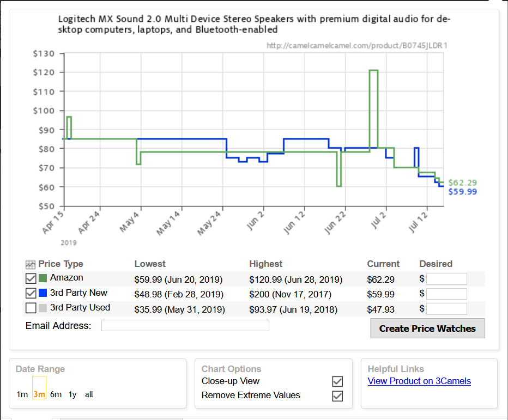Viewport: 508px width, 420px height.
Task: Click the Amazon highest price $120.99 (Jun 28, 2019)
Action: pos(296,279)
